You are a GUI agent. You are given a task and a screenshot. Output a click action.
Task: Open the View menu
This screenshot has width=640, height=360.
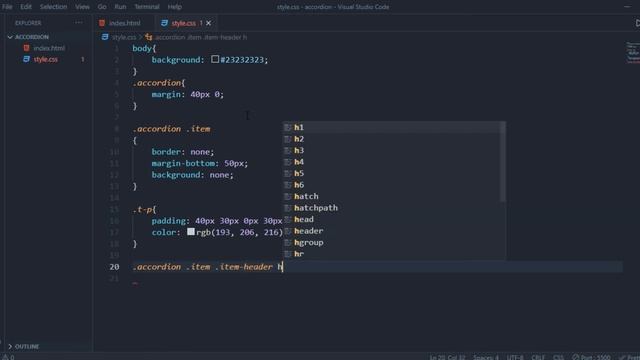coord(82,7)
